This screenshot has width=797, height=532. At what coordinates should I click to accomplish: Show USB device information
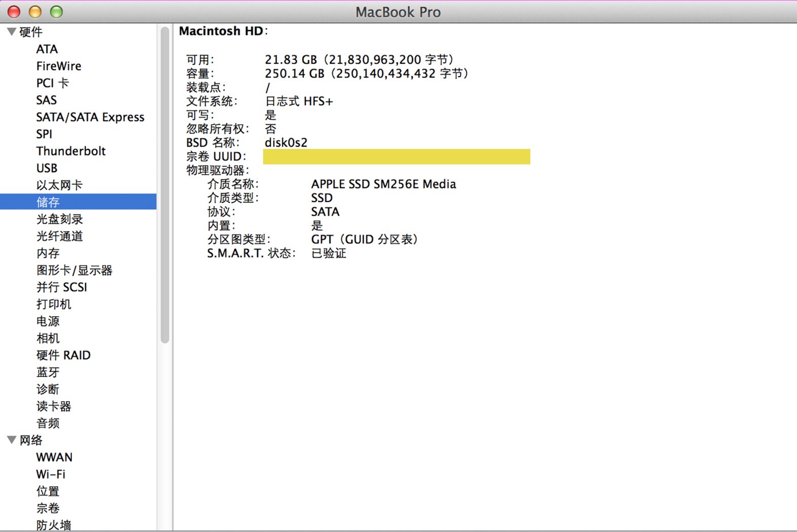pyautogui.click(x=47, y=168)
